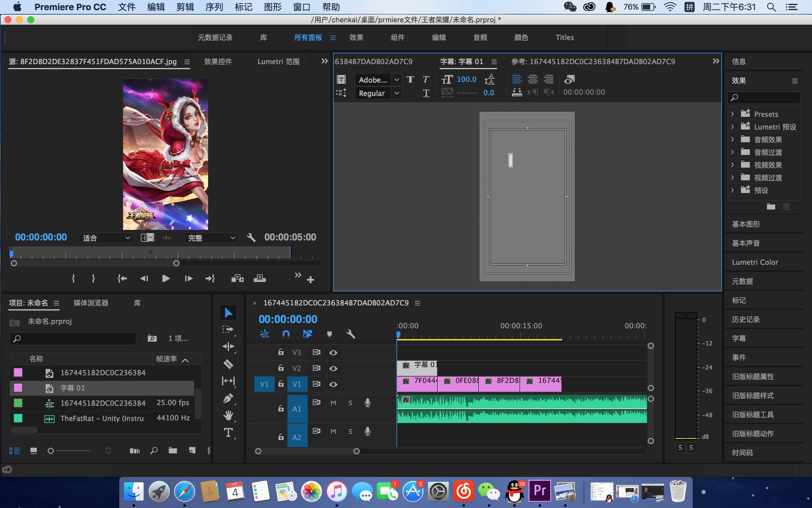Select the Ripple Edit tool
Image resolution: width=812 pixels, height=508 pixels.
pyautogui.click(x=228, y=347)
